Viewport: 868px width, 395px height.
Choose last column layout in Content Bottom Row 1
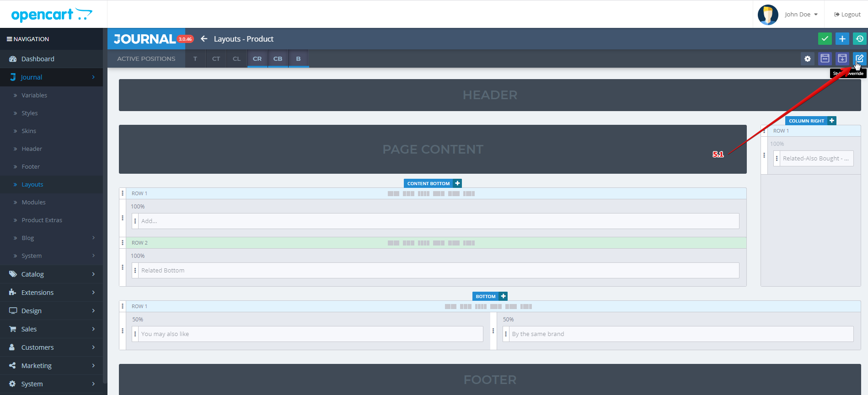(469, 194)
